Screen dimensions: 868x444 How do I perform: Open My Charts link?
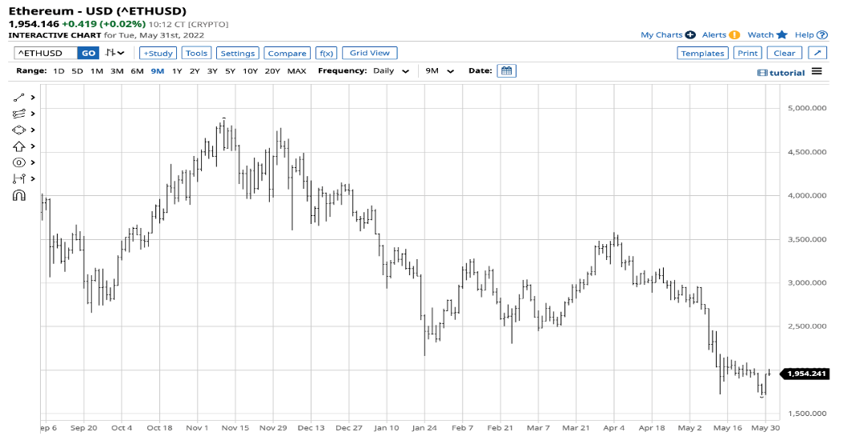[x=661, y=35]
